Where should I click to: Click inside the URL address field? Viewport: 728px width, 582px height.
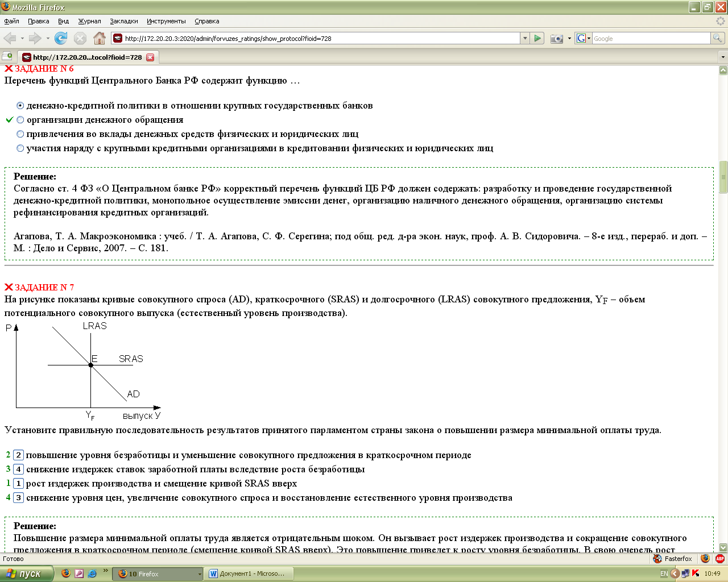(x=321, y=38)
